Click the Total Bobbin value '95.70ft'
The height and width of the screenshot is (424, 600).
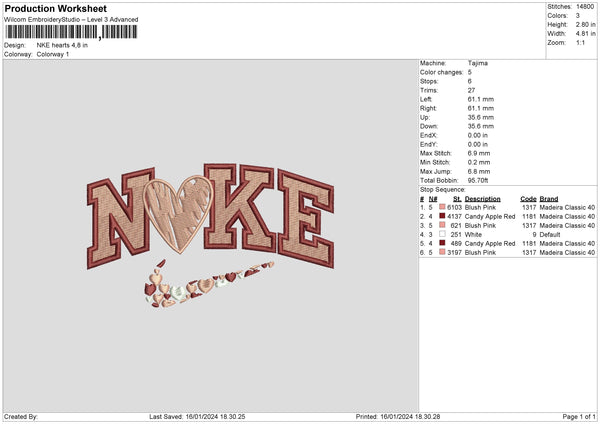point(478,180)
